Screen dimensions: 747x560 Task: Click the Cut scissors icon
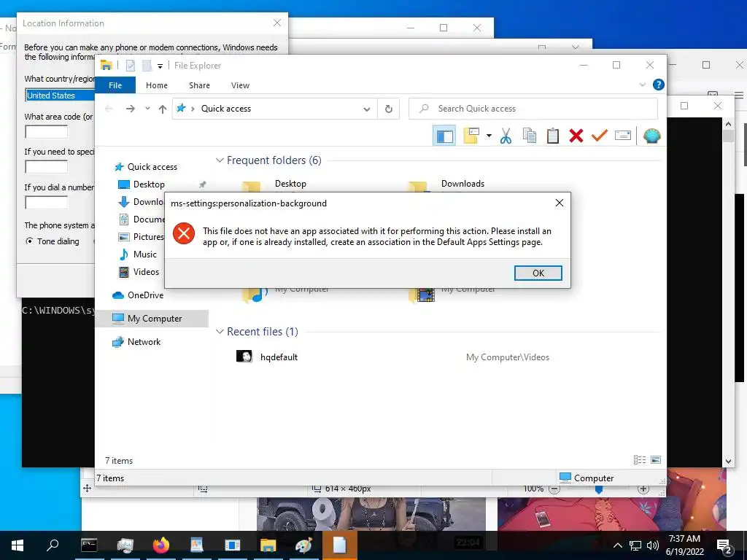[x=506, y=136]
